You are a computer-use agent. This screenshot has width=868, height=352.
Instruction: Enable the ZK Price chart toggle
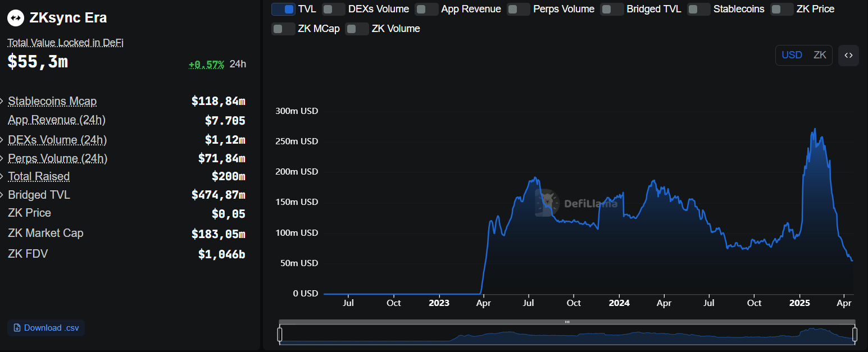(782, 9)
